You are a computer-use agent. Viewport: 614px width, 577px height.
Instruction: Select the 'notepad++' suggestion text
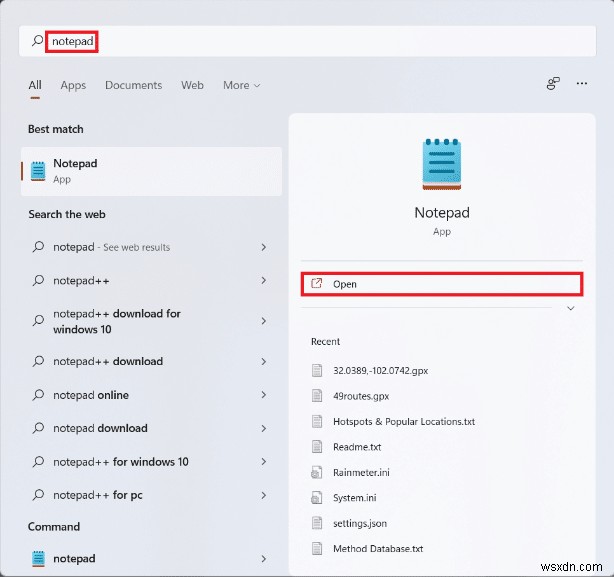coord(81,281)
